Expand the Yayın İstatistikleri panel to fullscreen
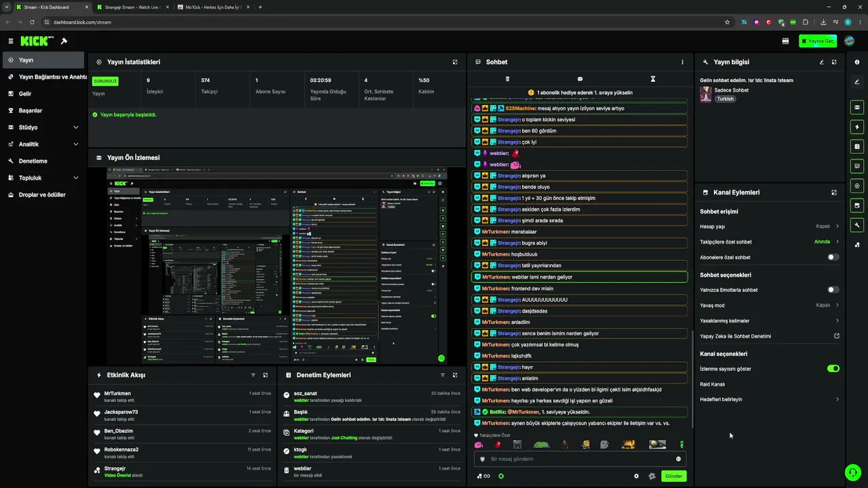 455,62
